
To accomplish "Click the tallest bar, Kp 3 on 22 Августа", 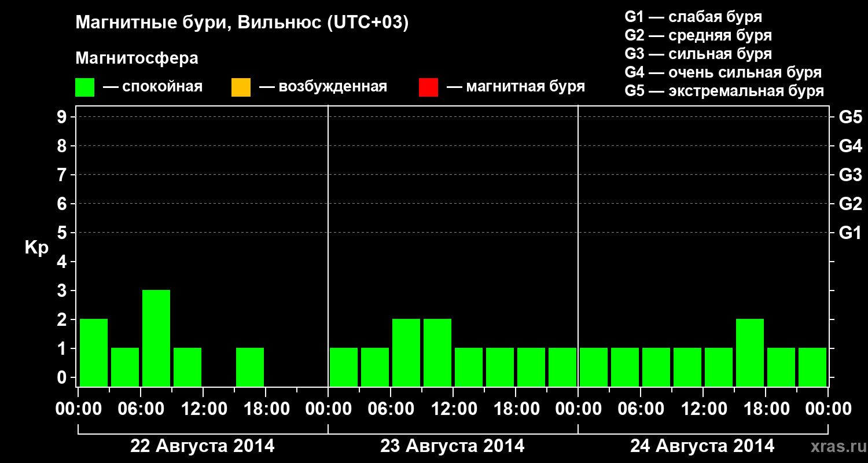I will point(156,338).
